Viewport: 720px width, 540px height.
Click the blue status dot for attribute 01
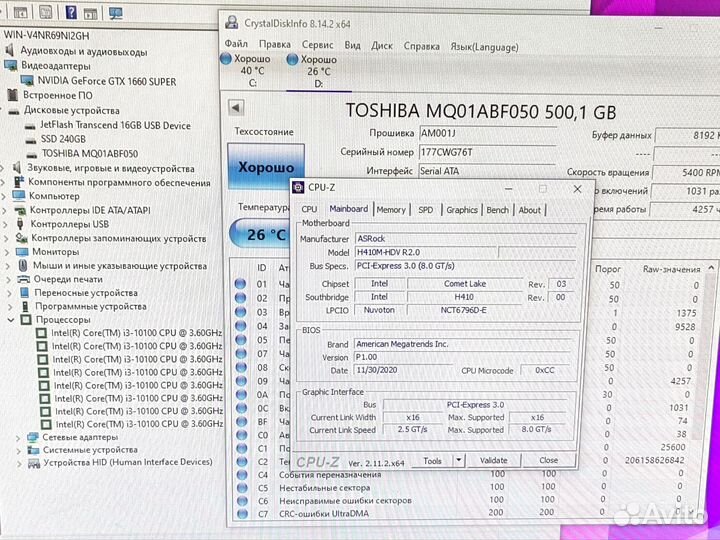click(x=240, y=284)
